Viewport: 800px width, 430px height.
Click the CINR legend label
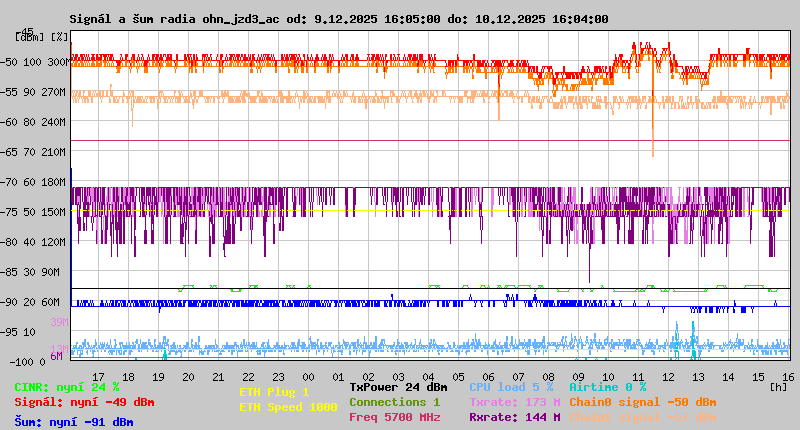point(67,386)
